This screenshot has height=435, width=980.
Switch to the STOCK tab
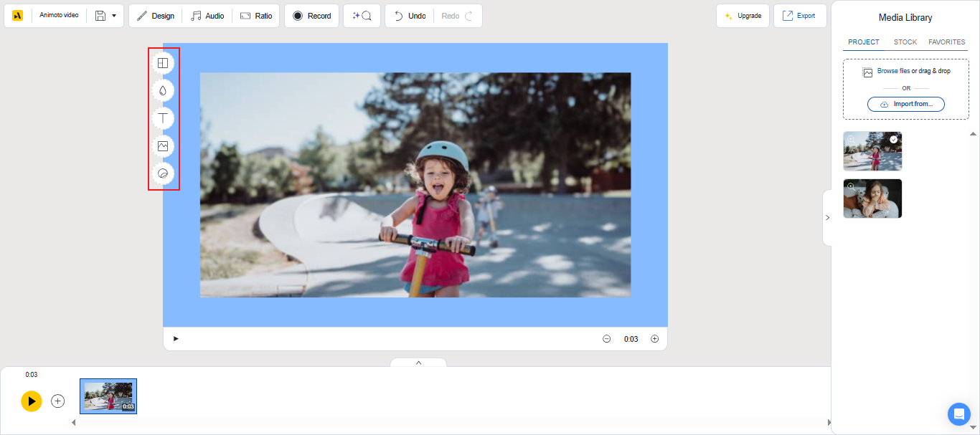905,42
